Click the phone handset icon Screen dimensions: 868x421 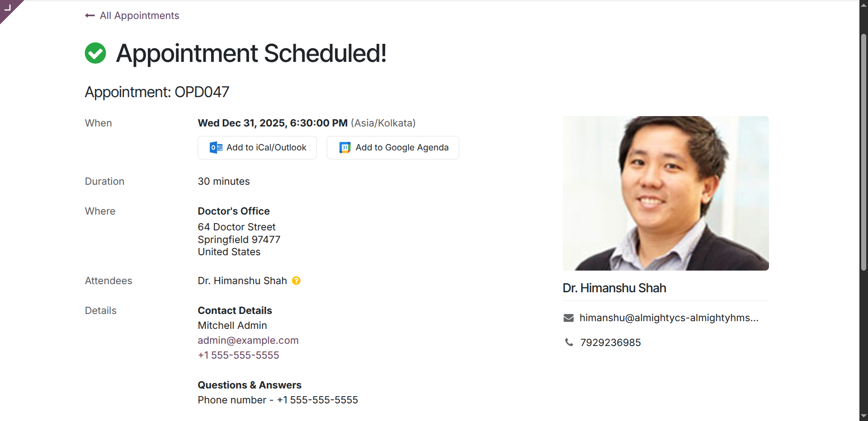click(x=569, y=342)
